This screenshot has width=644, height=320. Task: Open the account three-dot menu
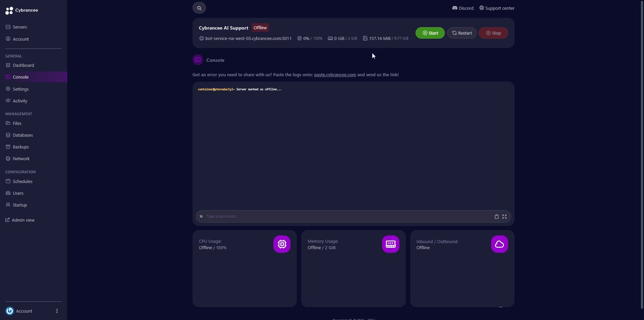[x=57, y=311]
